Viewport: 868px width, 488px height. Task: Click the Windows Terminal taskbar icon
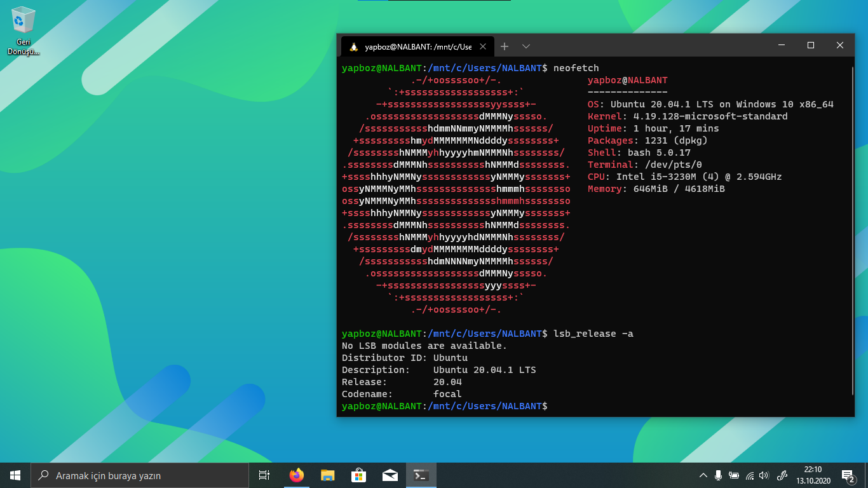pos(421,475)
